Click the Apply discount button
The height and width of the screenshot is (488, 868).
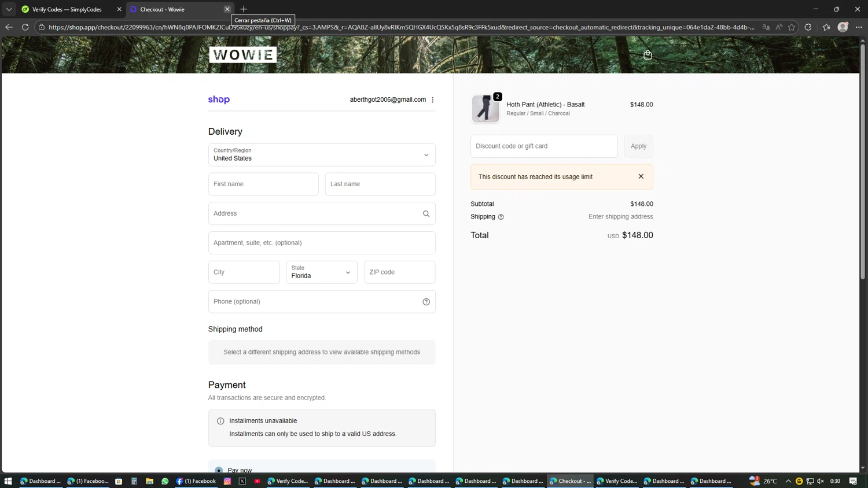pyautogui.click(x=638, y=146)
